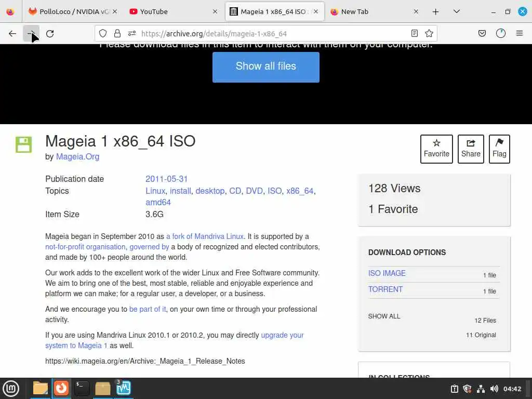532x399 pixels.
Task: Open the Firefox View pinned icon
Action: tap(10, 12)
